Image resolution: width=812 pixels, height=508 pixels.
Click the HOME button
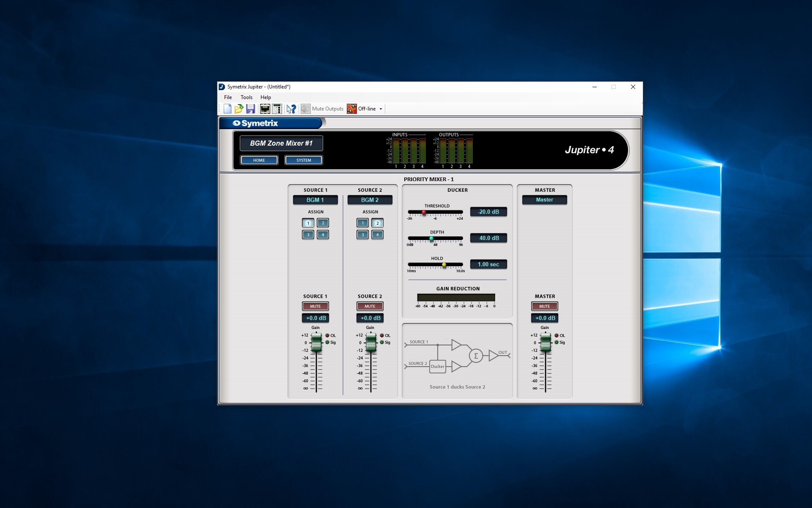pos(259,160)
